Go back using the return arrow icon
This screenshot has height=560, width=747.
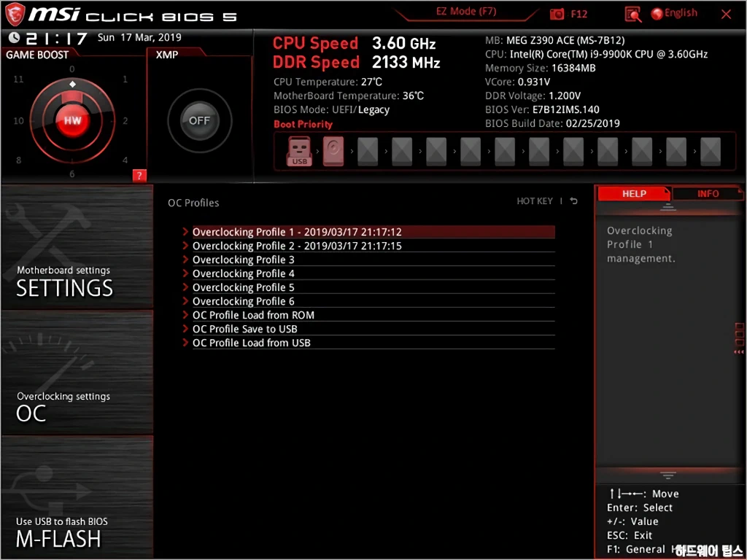tap(574, 201)
